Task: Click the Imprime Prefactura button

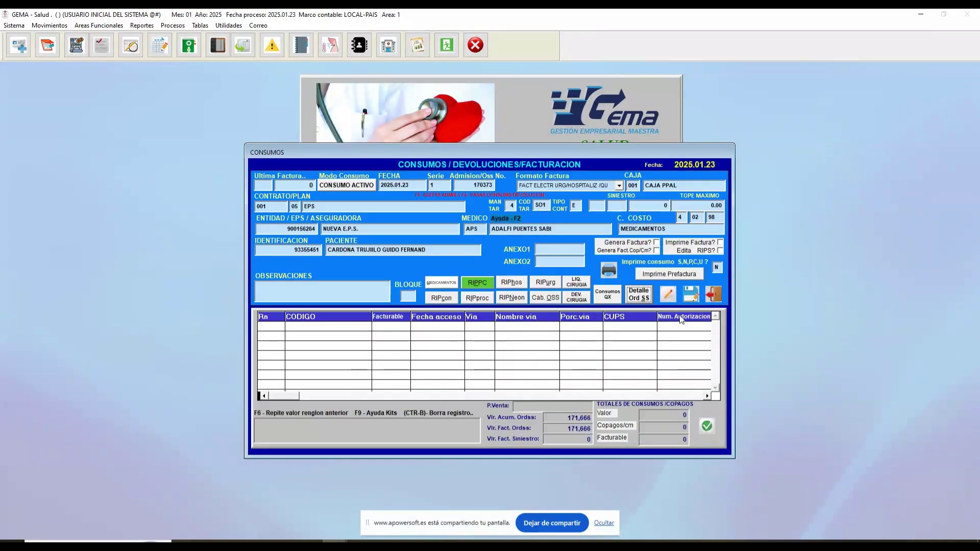Action: [669, 274]
